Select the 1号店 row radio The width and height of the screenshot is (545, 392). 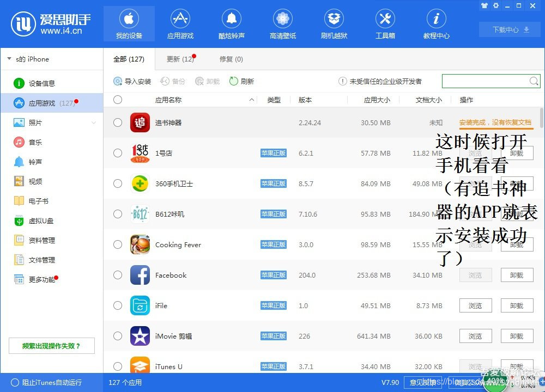point(118,153)
